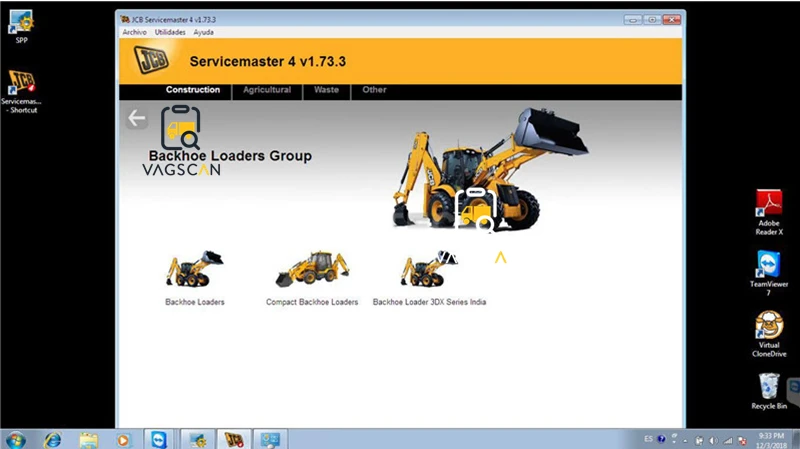Open the Archivo menu
Screen dimensions: 800x449
tap(134, 32)
